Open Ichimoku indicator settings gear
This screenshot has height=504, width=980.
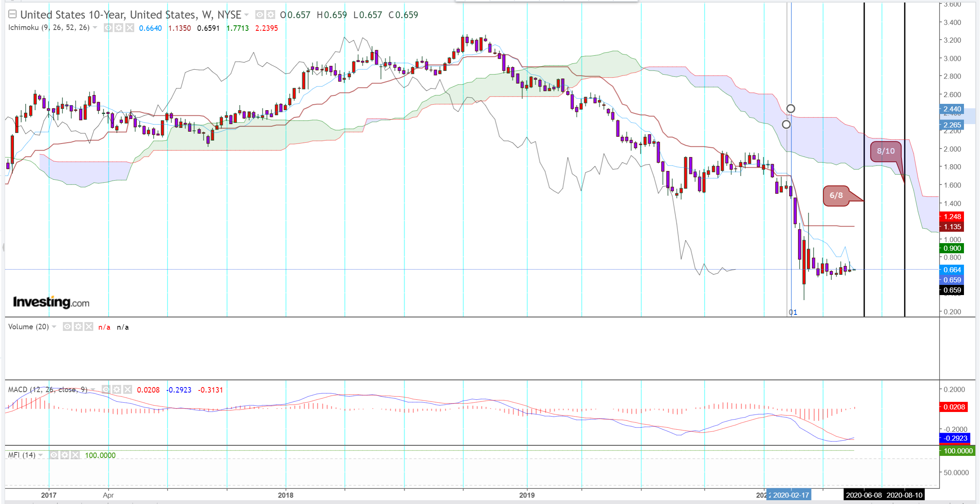[119, 28]
